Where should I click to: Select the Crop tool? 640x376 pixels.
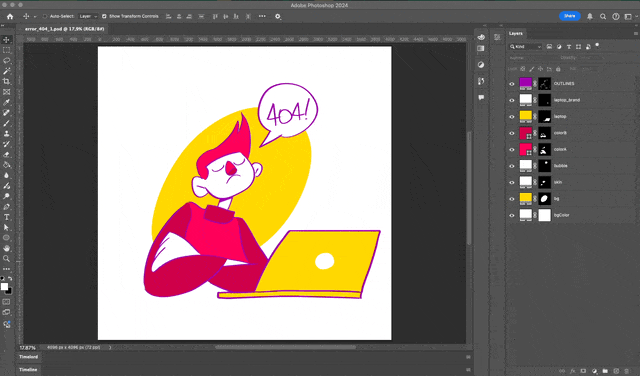coord(7,81)
